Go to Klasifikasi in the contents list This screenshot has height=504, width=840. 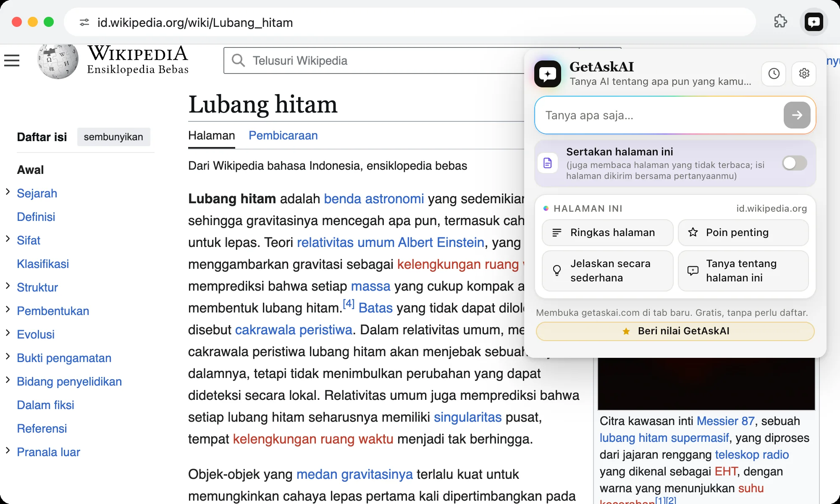coord(43,264)
